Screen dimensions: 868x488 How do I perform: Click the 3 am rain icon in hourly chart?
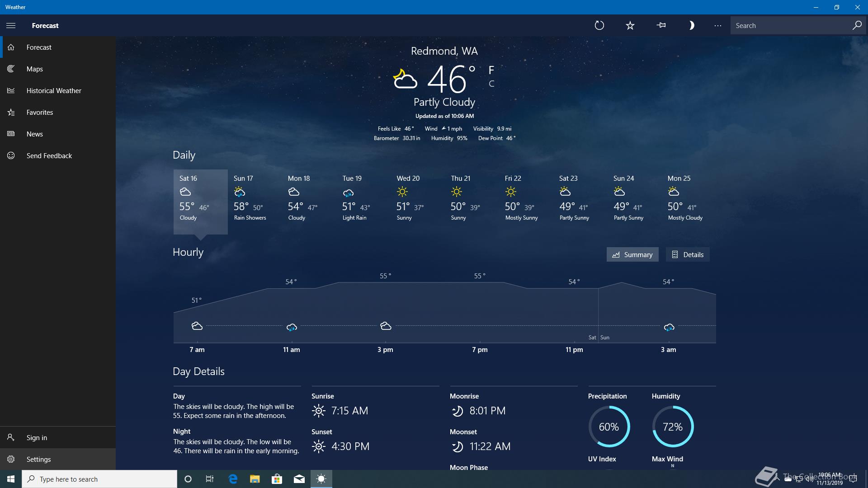click(669, 327)
